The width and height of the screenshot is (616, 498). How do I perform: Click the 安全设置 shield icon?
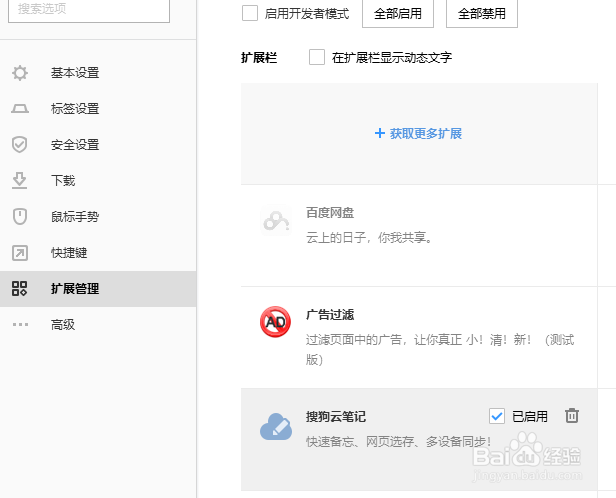(20, 145)
